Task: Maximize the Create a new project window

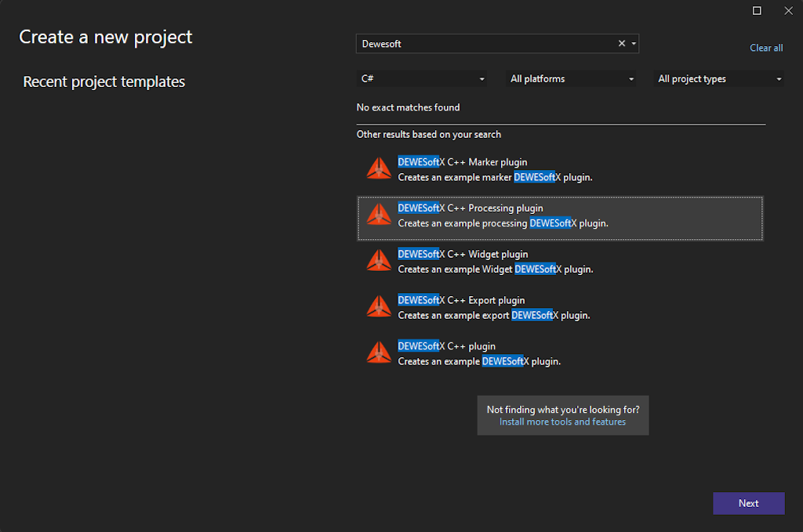Action: (757, 11)
